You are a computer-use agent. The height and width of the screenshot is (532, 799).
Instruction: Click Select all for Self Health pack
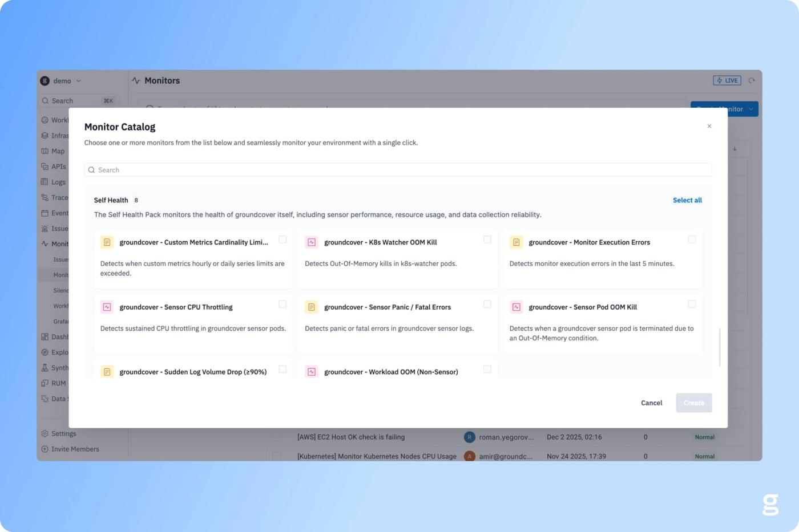[x=687, y=200]
